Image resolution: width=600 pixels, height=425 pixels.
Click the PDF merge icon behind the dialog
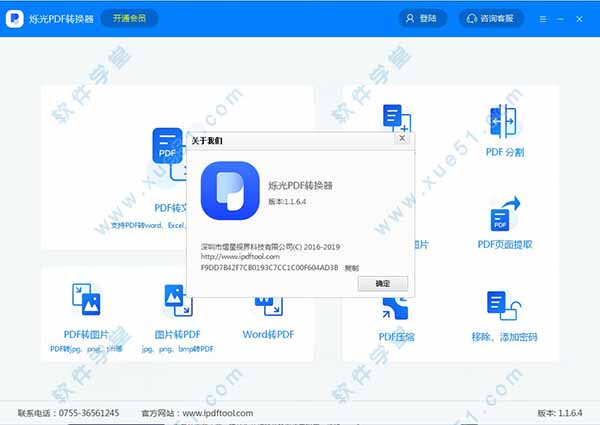click(396, 119)
